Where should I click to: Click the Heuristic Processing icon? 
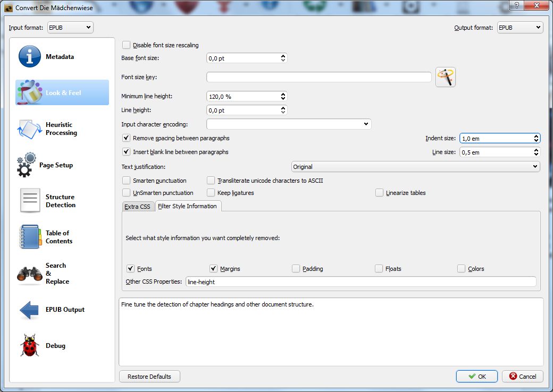[x=30, y=129]
